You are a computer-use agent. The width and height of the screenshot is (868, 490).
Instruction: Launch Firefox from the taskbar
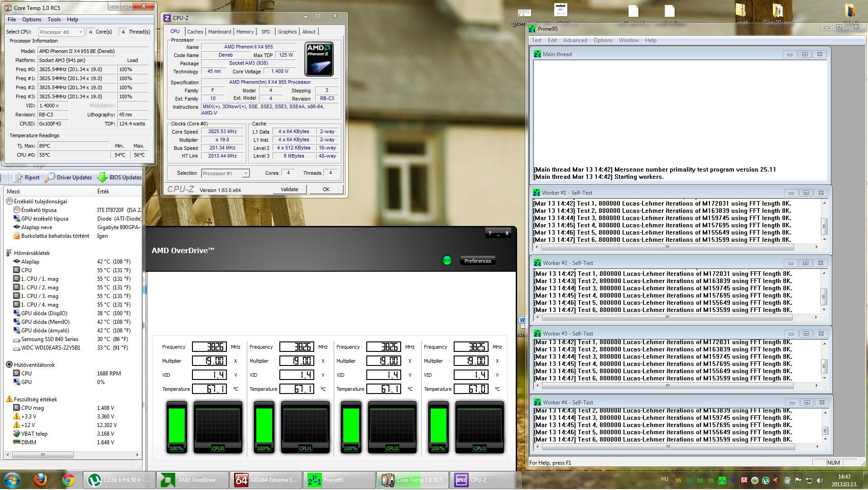click(x=40, y=480)
